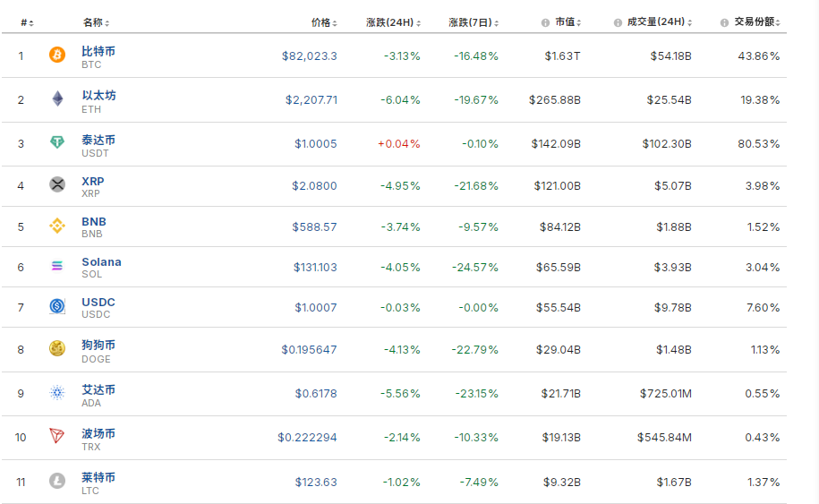Sort the table by 价格 column
The height and width of the screenshot is (504, 819).
(x=324, y=22)
